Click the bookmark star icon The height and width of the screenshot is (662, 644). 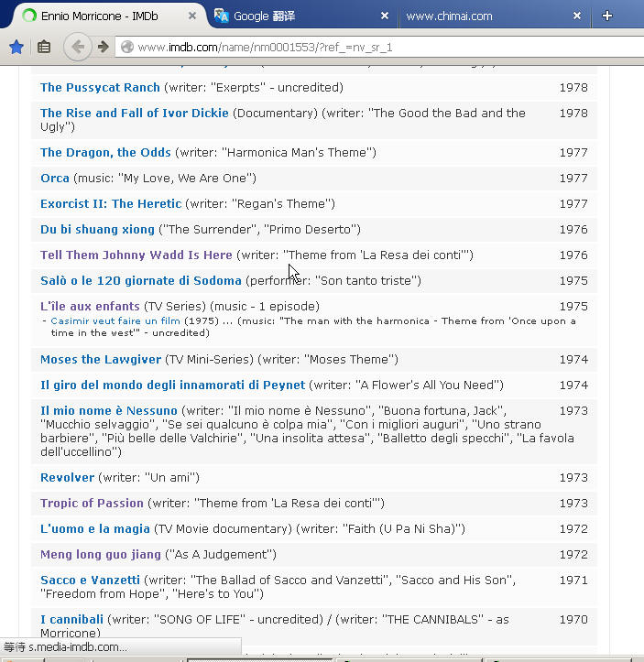(x=16, y=47)
